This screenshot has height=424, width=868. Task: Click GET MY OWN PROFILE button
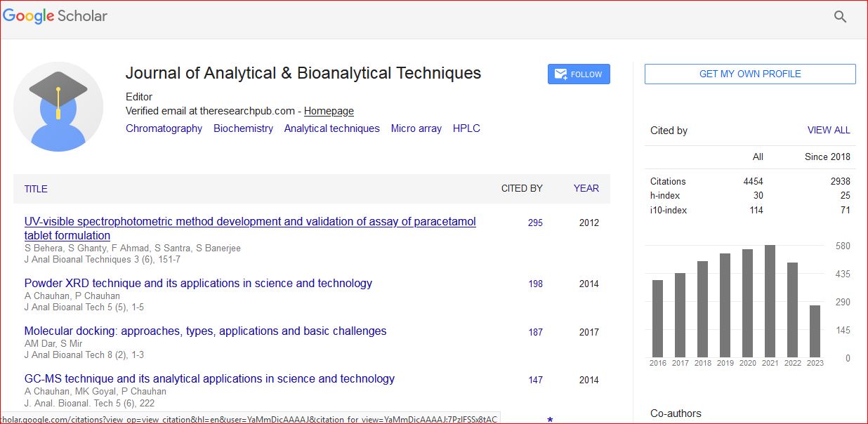click(x=749, y=74)
